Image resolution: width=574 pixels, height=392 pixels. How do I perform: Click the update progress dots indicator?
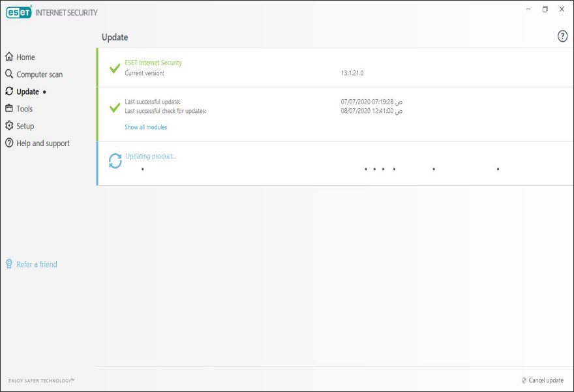point(320,169)
